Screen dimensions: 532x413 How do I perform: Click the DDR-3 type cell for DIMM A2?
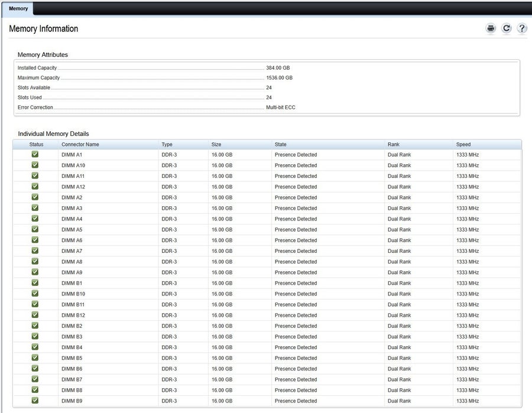169,197
